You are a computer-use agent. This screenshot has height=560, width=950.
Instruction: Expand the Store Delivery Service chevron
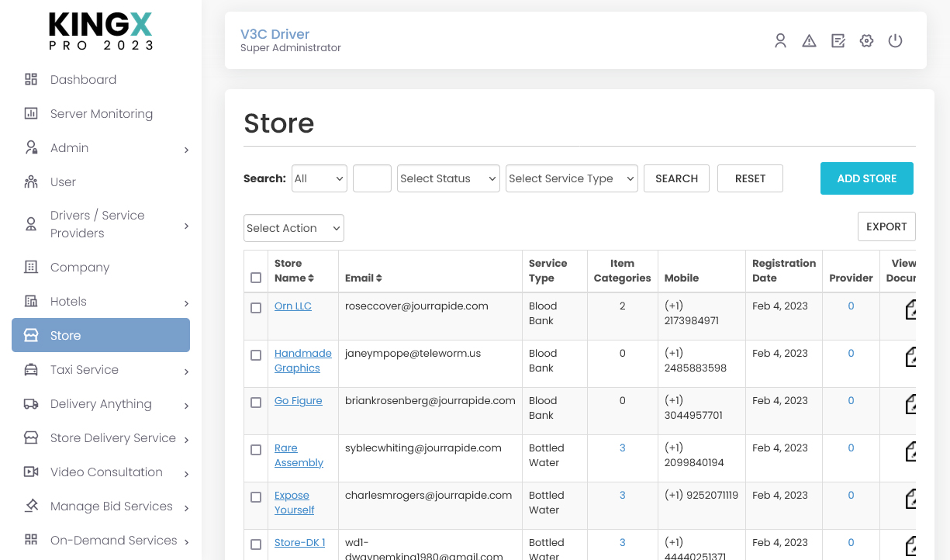pos(186,440)
